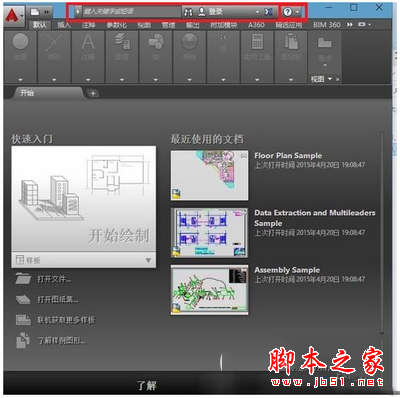Open the Floor Plan Sample thumbnail
Viewport: 400px width, 398px height.
[209, 175]
